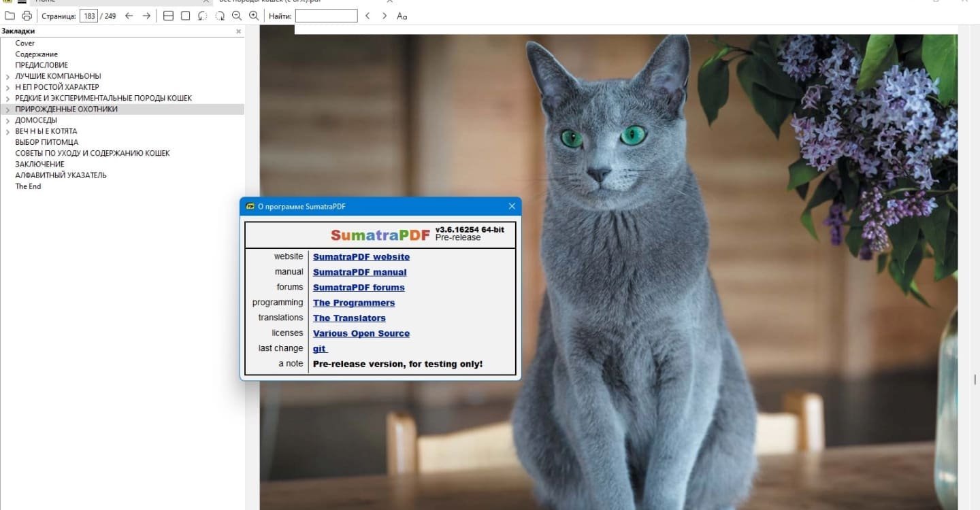Screen dimensions: 980x510
Task: Click the Страница: label
Action: [59, 16]
